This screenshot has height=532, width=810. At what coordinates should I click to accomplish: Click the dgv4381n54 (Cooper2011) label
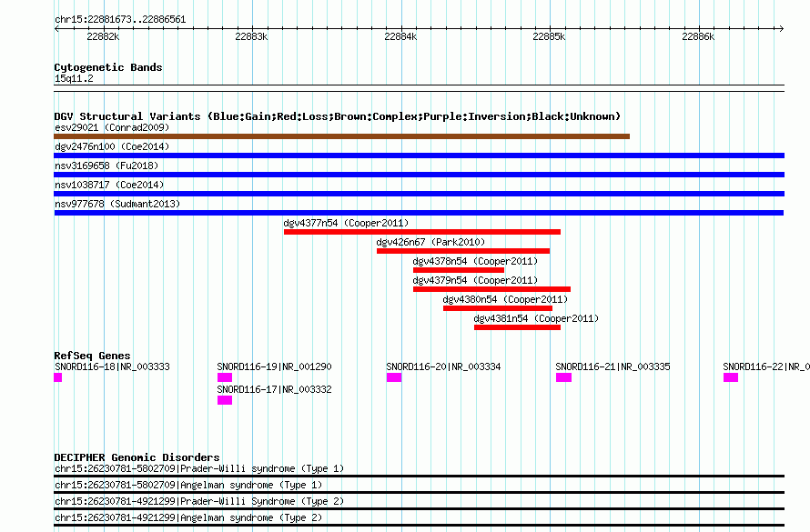tap(536, 318)
